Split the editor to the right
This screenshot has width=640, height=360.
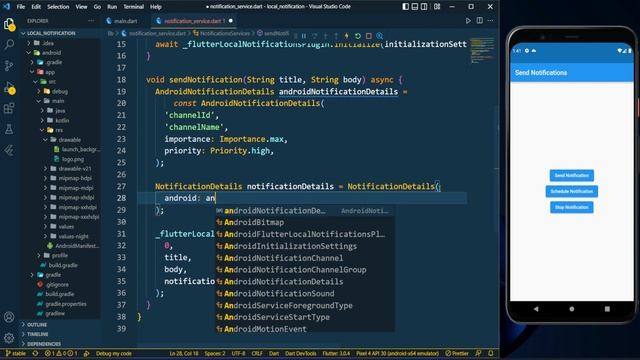480,20
